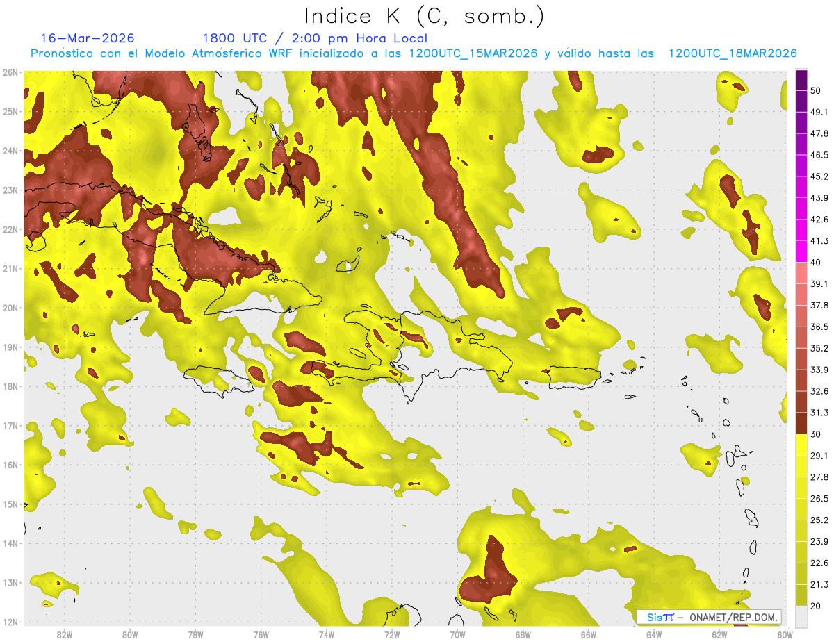Viewport: 834px width, 644px height.
Task: Click the '70W' longitude label
Action: click(457, 634)
